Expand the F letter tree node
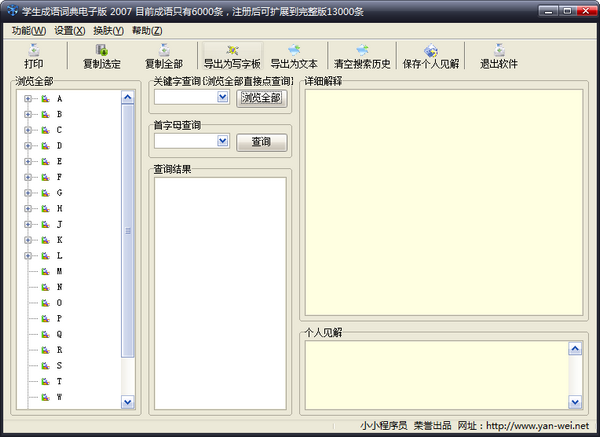The width and height of the screenshot is (600, 437). coord(27,177)
